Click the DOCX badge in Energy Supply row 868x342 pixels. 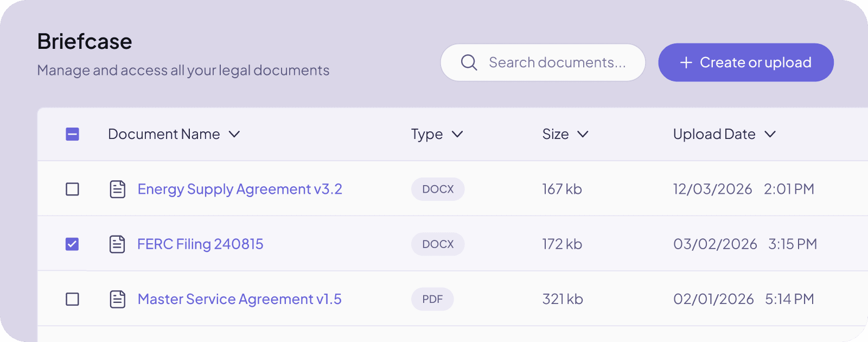438,189
